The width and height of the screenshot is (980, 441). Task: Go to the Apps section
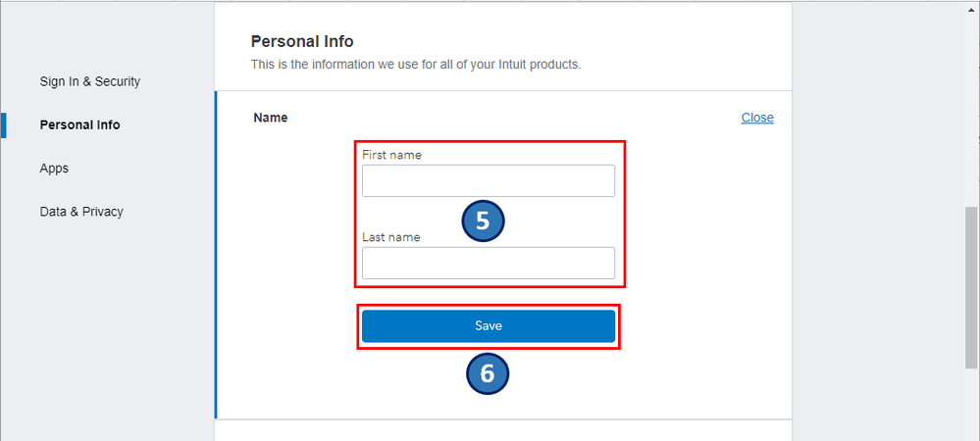pyautogui.click(x=54, y=168)
